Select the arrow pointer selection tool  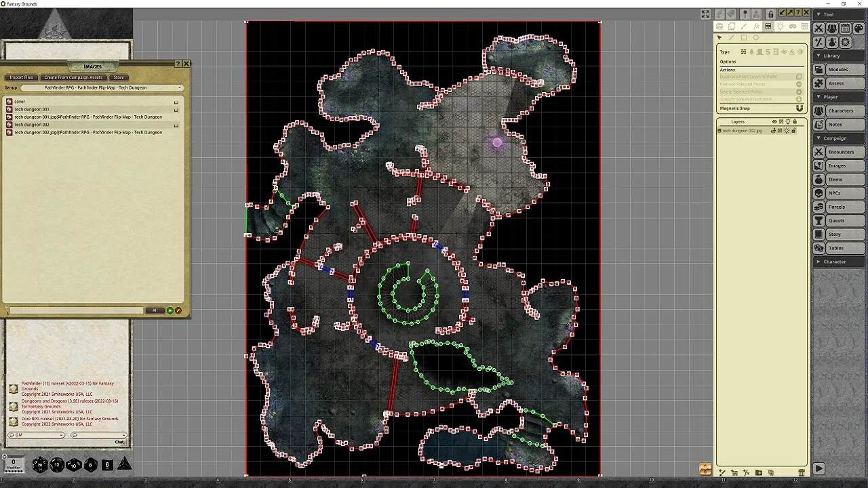coord(719,38)
